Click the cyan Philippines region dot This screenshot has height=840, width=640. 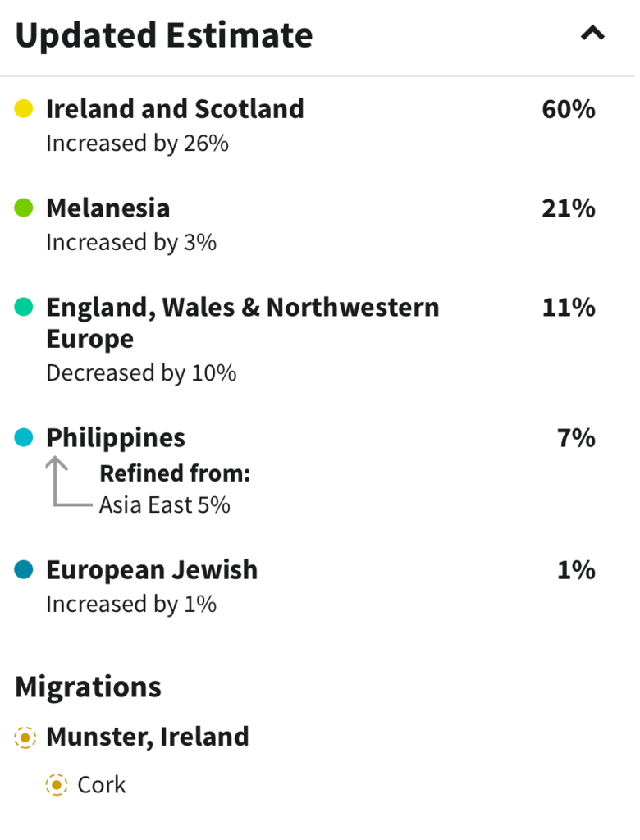click(x=24, y=437)
